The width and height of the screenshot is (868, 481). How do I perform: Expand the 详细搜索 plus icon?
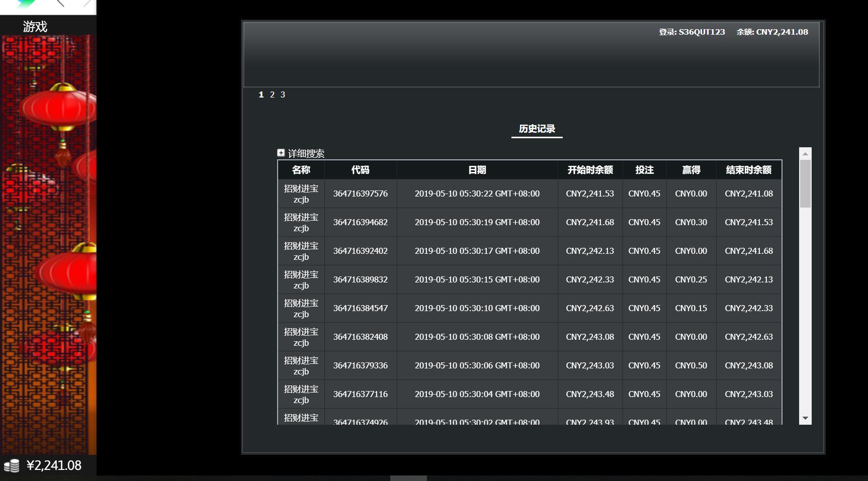[281, 153]
